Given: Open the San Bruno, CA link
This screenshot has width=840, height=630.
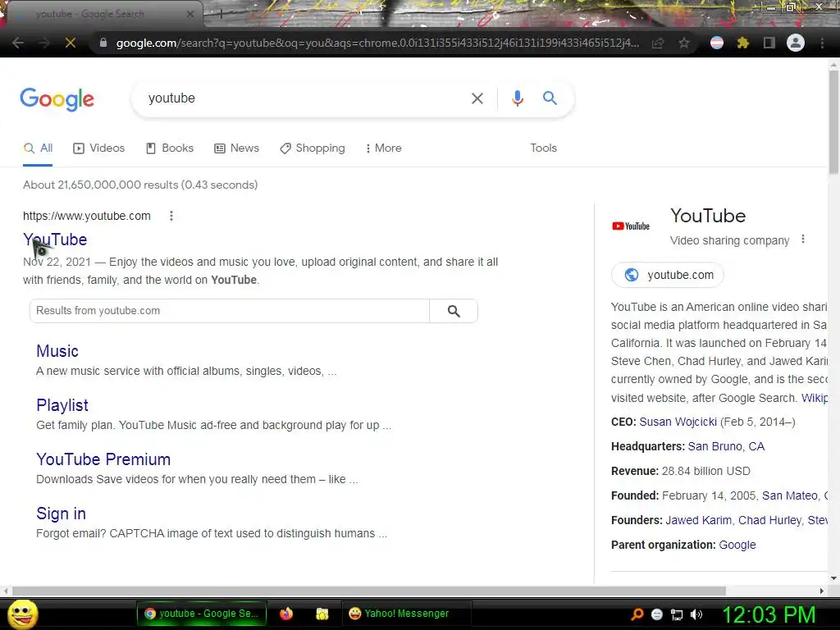Looking at the screenshot, I should tap(726, 446).
